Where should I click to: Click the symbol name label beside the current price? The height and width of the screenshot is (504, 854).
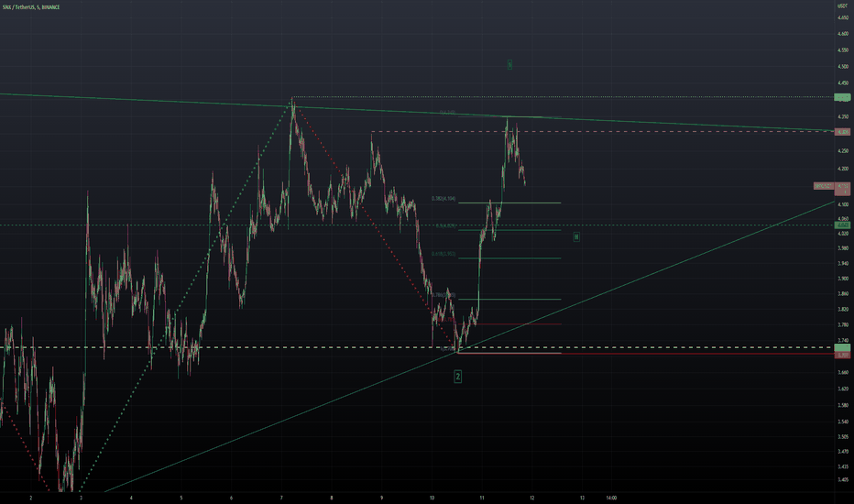click(x=824, y=186)
